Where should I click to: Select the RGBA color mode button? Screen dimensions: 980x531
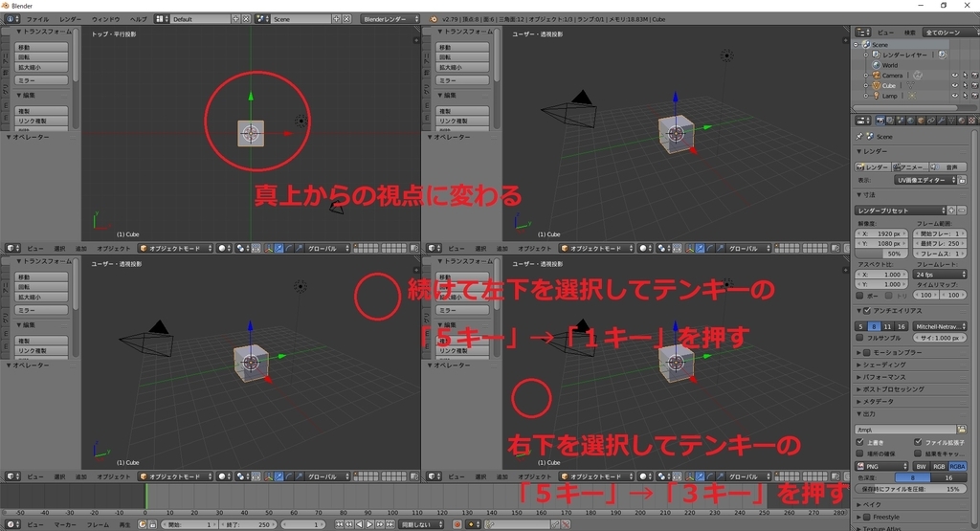tap(957, 466)
